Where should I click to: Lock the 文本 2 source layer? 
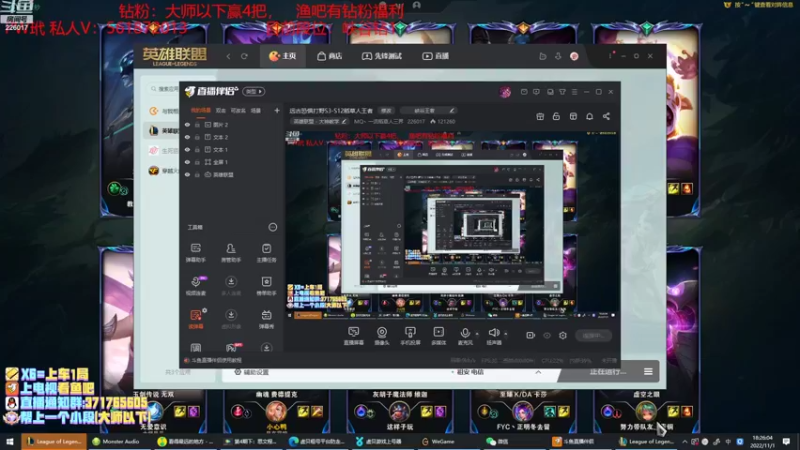point(197,137)
